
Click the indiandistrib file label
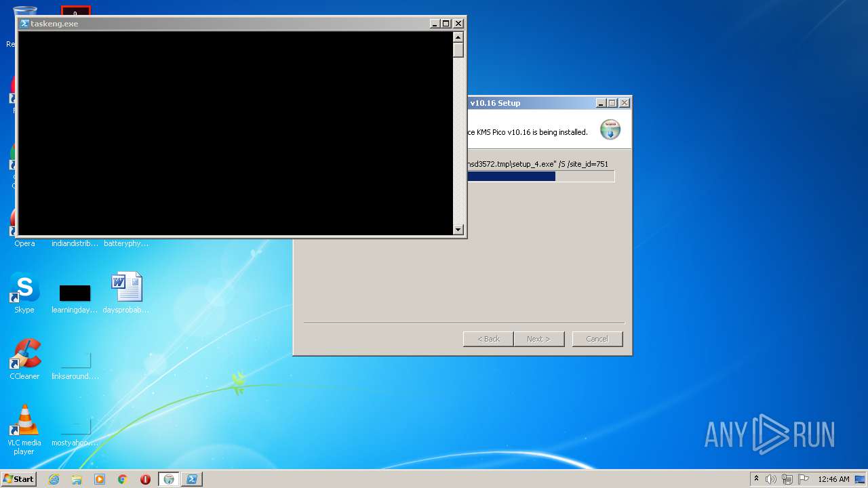pos(75,243)
